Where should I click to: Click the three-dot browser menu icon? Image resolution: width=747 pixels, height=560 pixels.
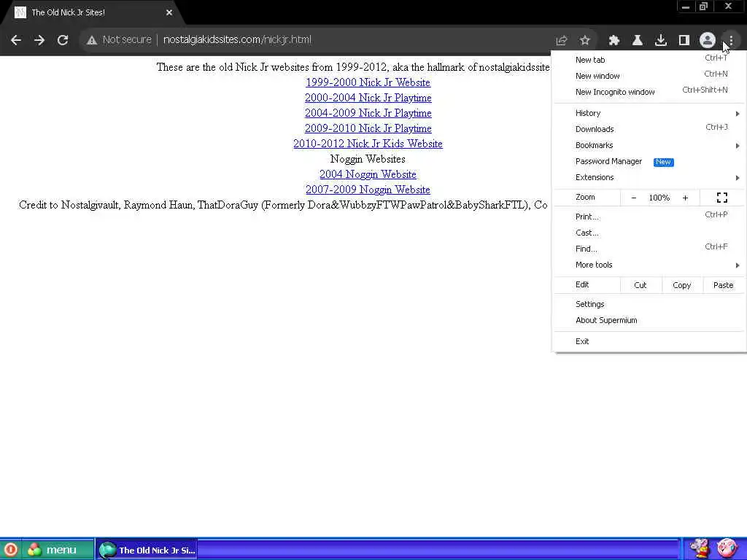731,41
